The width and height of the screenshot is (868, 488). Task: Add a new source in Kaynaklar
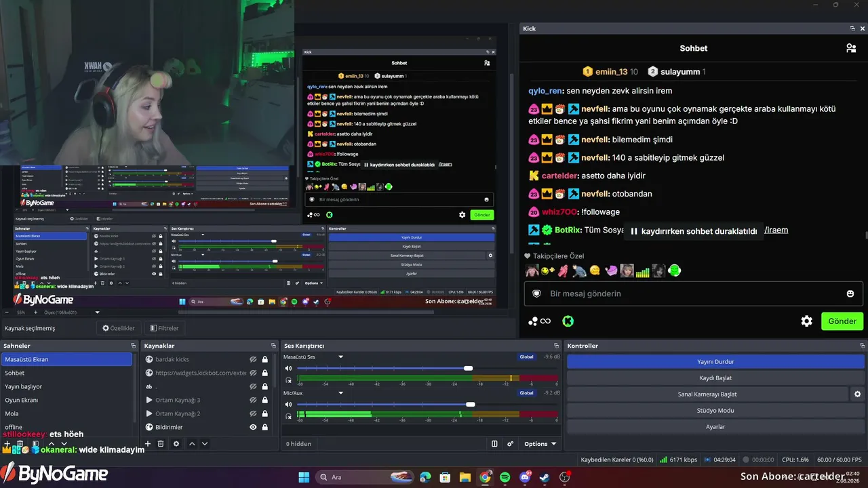[x=148, y=444]
